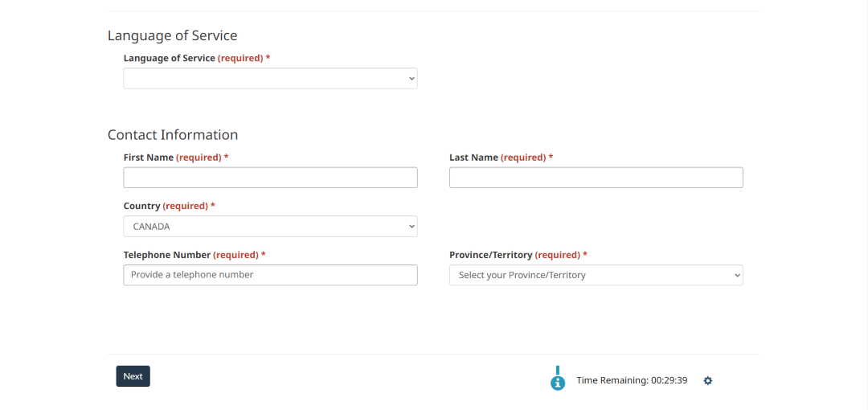Click the Provide a telephone number field
The height and width of the screenshot is (410, 868).
pyautogui.click(x=270, y=275)
